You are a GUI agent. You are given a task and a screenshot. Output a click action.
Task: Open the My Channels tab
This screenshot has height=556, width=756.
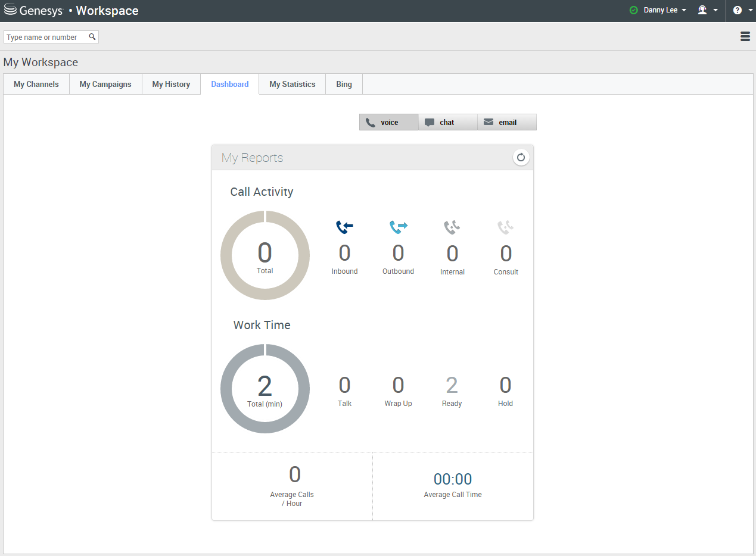point(36,84)
